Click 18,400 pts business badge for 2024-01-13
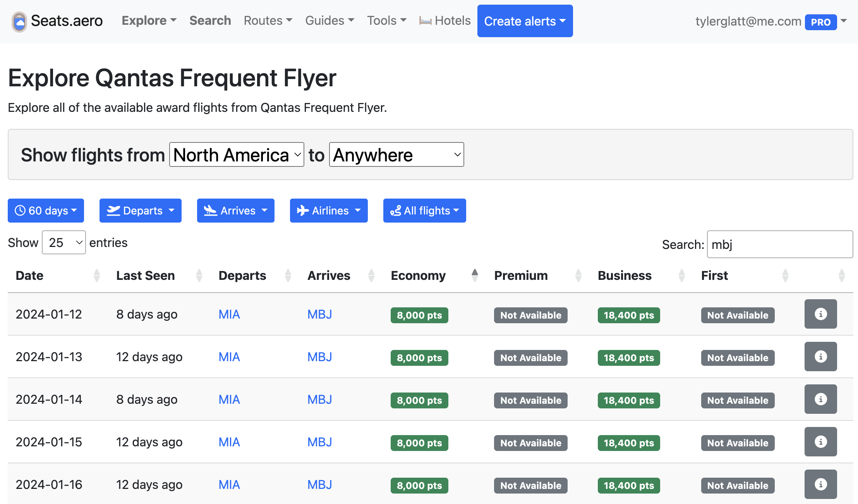The height and width of the screenshot is (504, 858). [x=629, y=358]
